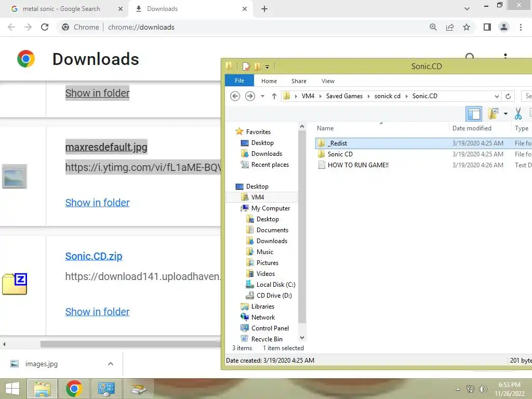Open the address bar history dropdown
Viewport: 532px width, 399px height.
(x=497, y=96)
